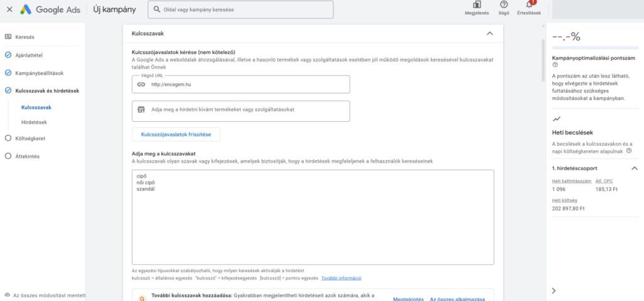Image resolution: width=644 pixels, height=301 pixels.
Task: Open the Áttekintés step
Action: (27, 156)
